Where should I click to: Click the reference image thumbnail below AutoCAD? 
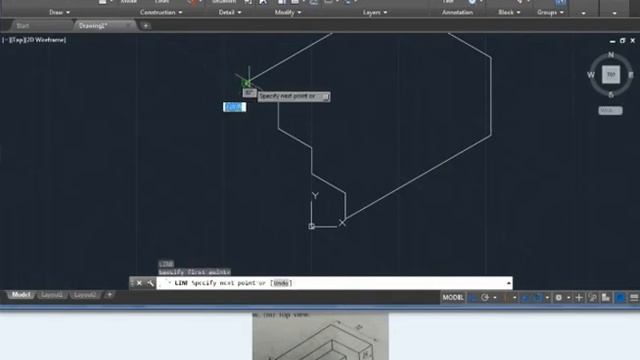pos(320,337)
